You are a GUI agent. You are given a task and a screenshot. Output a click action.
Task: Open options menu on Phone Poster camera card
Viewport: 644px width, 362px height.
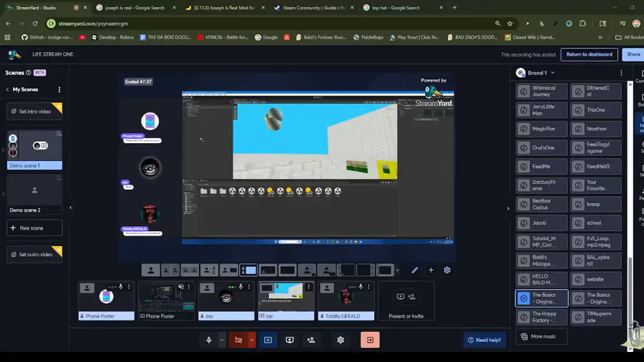129,286
